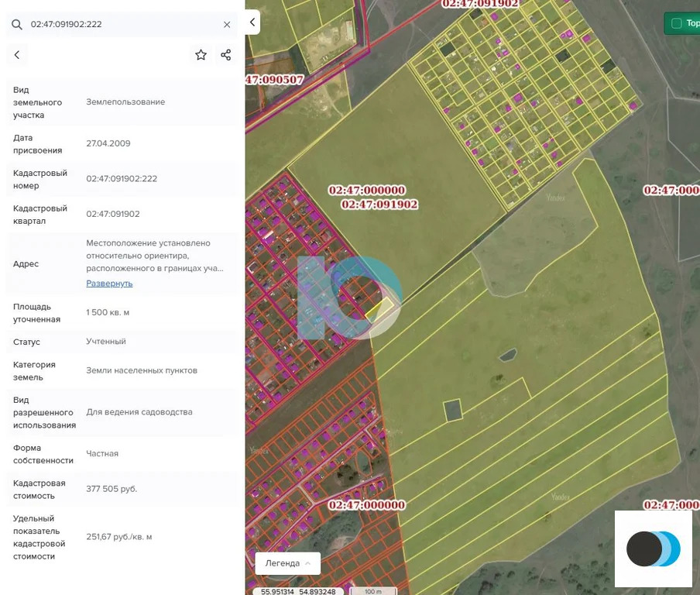Click the Землепользование value
This screenshot has width=700, height=595.
click(125, 101)
